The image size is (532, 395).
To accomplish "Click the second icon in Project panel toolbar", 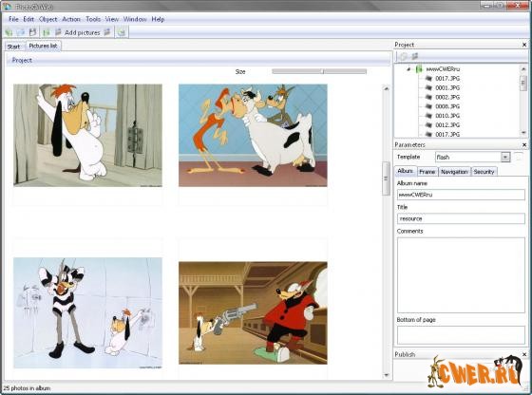I will tap(414, 56).
